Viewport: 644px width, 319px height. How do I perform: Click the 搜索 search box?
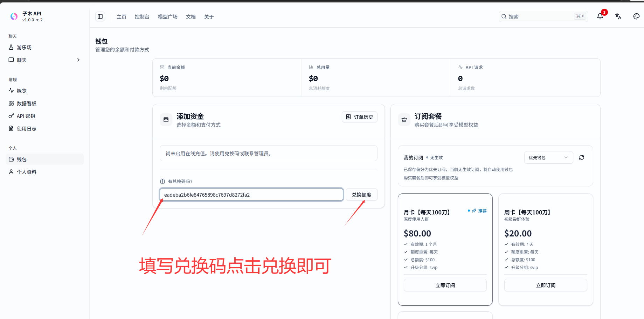(543, 16)
